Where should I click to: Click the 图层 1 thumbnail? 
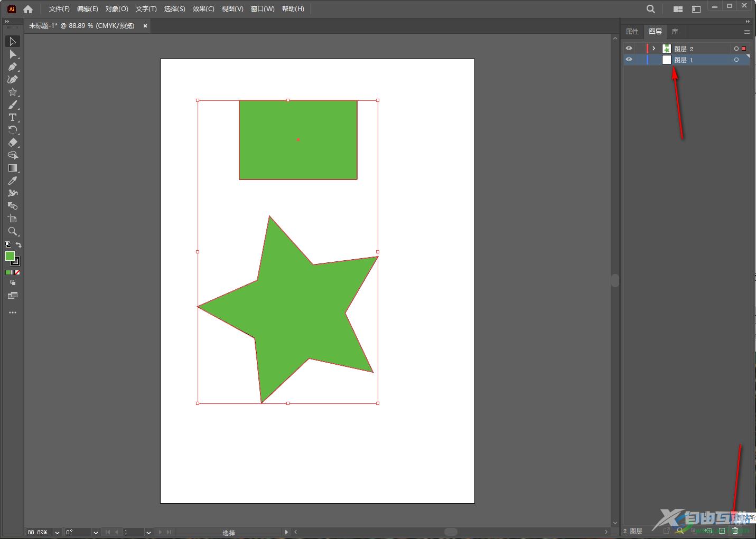[x=667, y=60]
